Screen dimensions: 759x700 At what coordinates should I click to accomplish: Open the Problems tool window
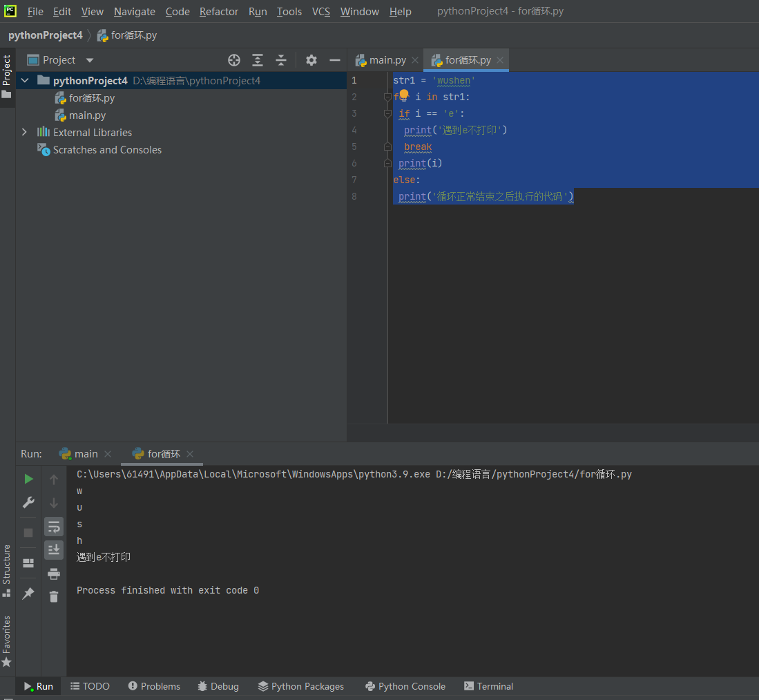pos(154,686)
